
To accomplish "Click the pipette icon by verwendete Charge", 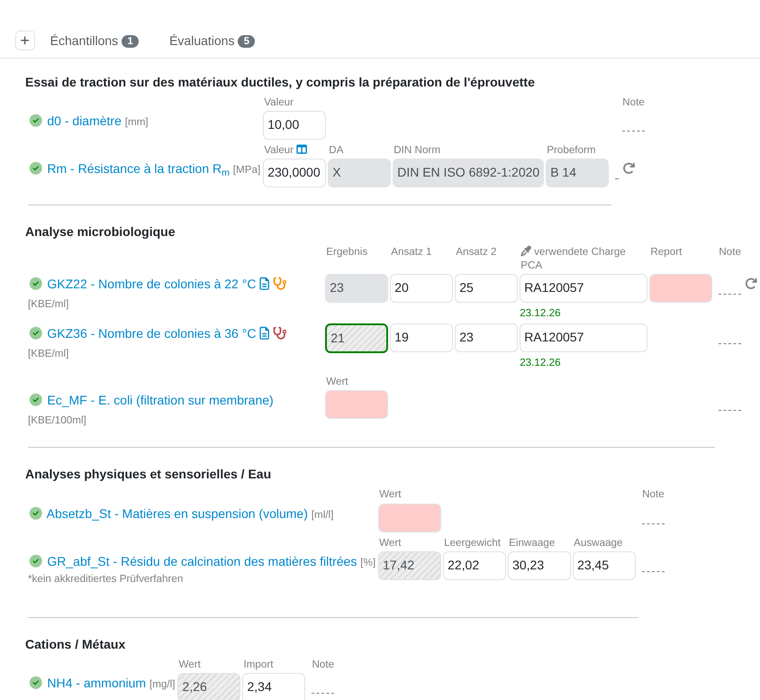I will (x=525, y=251).
